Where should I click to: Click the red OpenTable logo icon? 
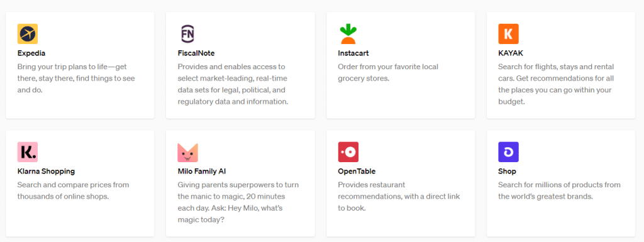(348, 151)
